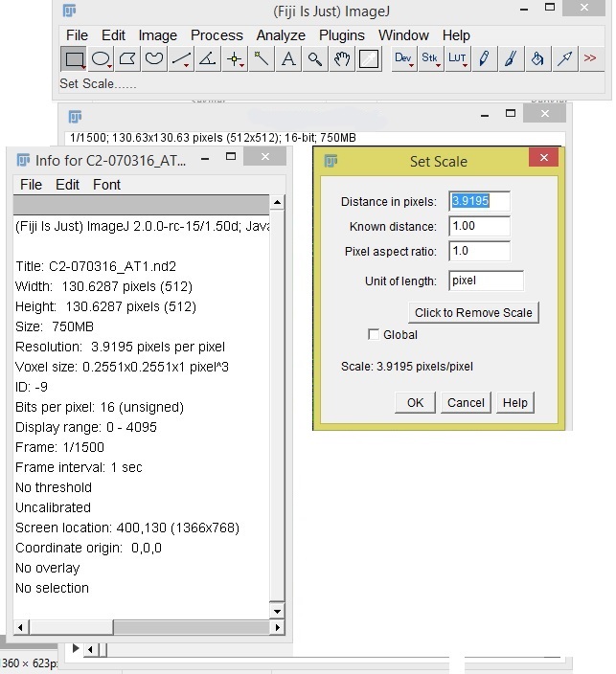
Task: Open the Font menu in Info window
Action: coord(106,185)
